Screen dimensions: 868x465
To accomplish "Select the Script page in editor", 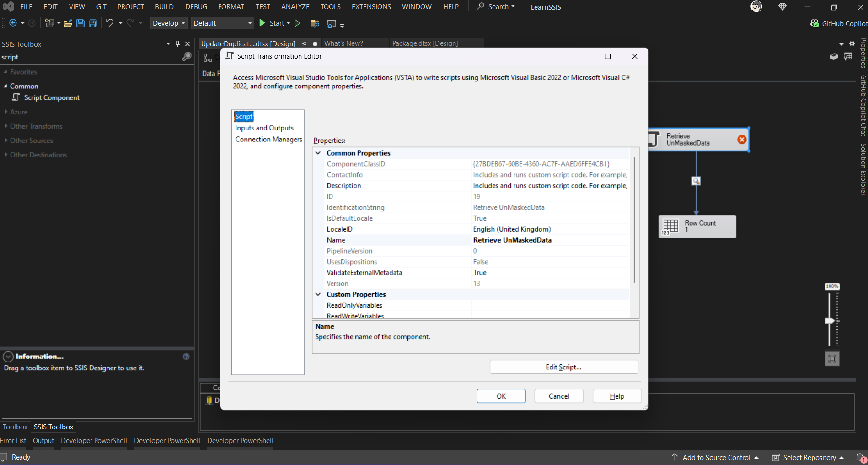I will click(244, 116).
